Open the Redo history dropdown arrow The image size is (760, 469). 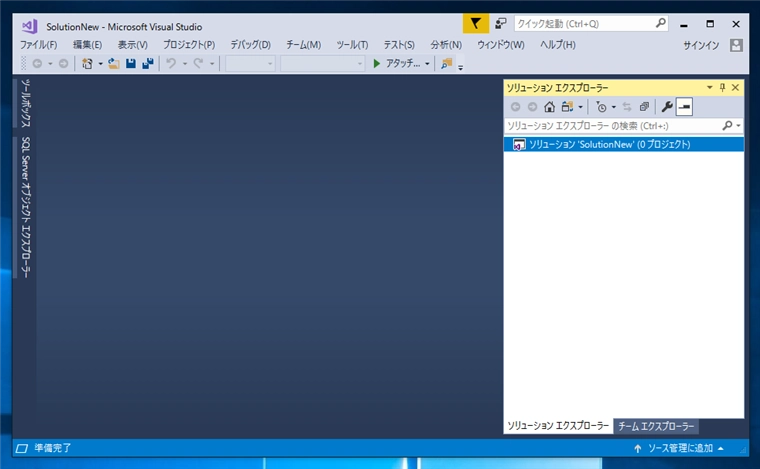click(x=212, y=63)
